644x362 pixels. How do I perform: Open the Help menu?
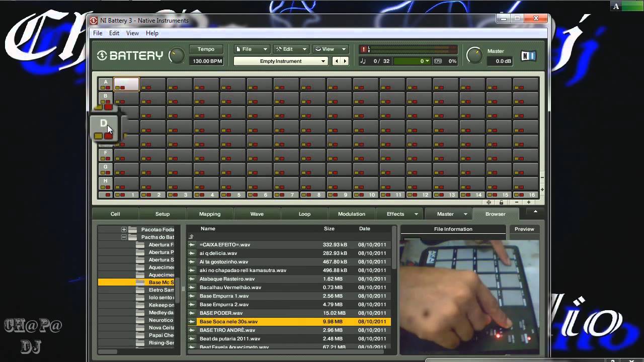(x=152, y=33)
